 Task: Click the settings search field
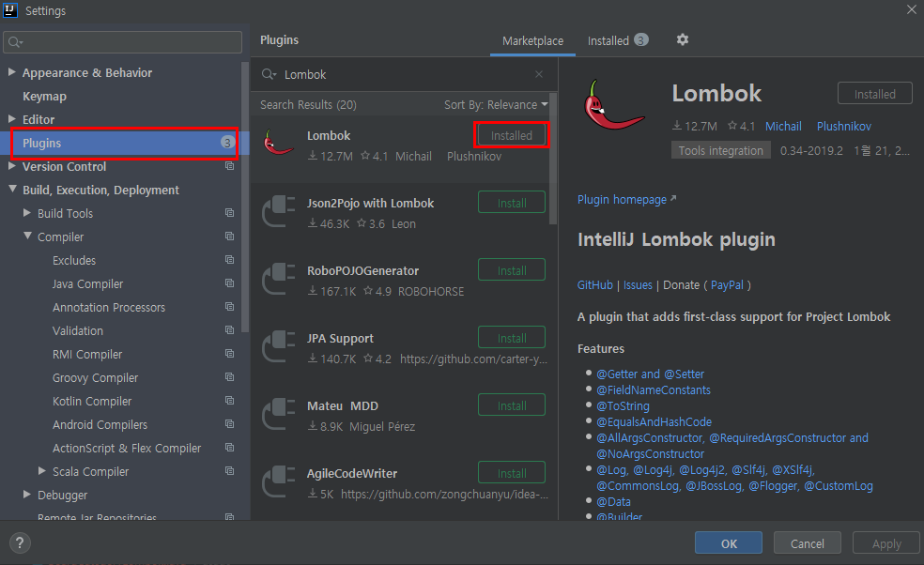[x=123, y=42]
